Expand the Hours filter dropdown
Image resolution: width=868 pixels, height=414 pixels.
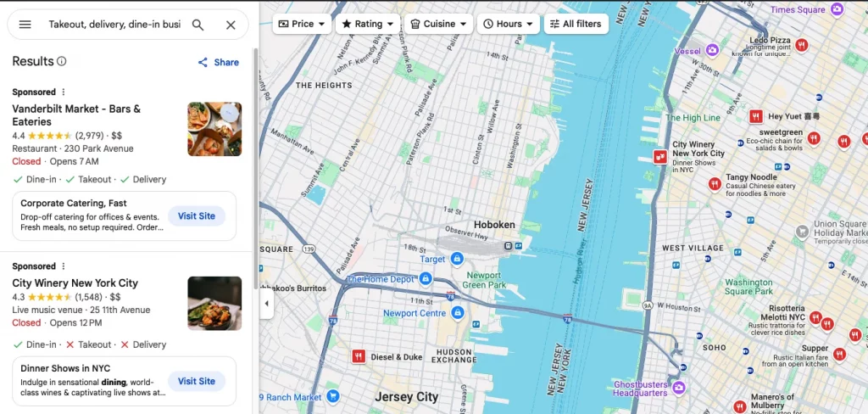509,24
